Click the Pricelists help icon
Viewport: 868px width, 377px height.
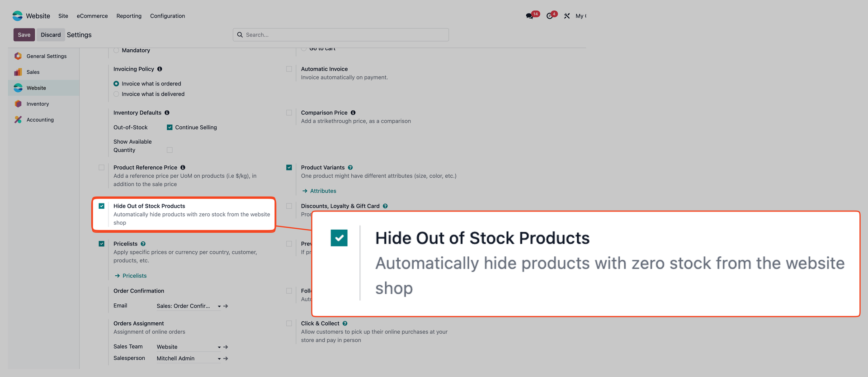pos(143,244)
